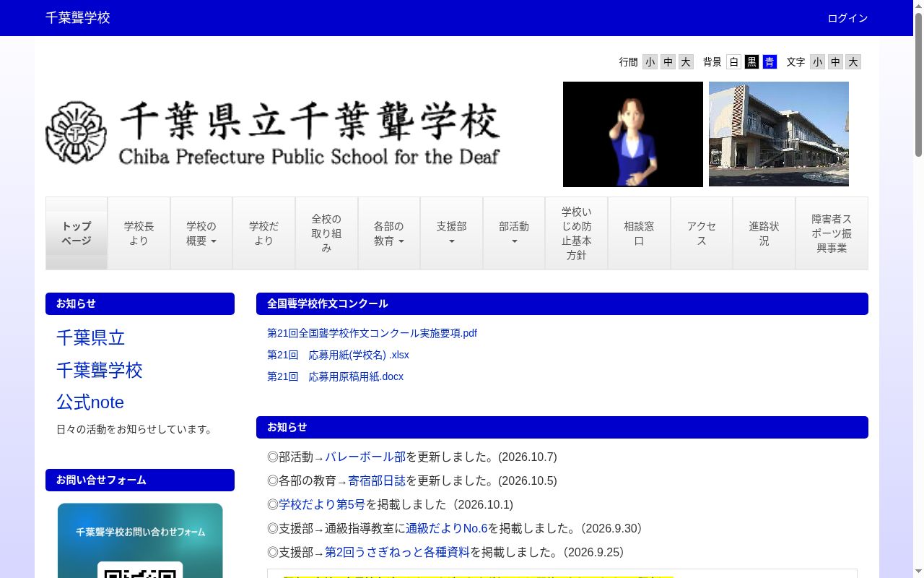Download 第21回 応募用原稿用紙.docx
The height and width of the screenshot is (578, 924).
[335, 376]
